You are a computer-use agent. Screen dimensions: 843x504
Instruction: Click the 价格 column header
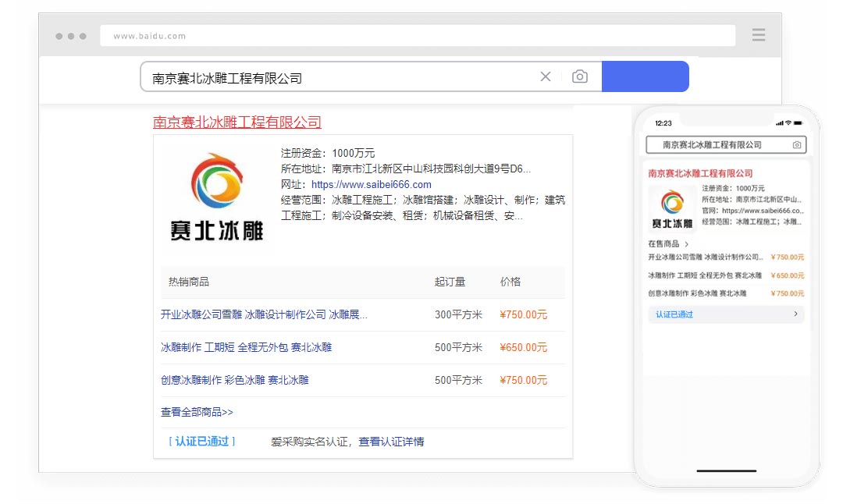point(510,282)
